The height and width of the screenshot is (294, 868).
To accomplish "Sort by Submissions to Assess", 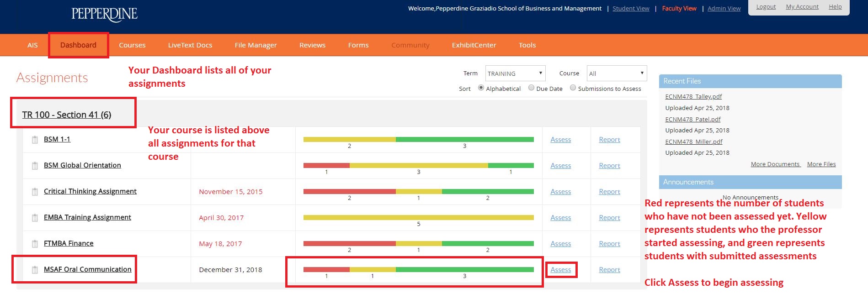I will tap(573, 88).
